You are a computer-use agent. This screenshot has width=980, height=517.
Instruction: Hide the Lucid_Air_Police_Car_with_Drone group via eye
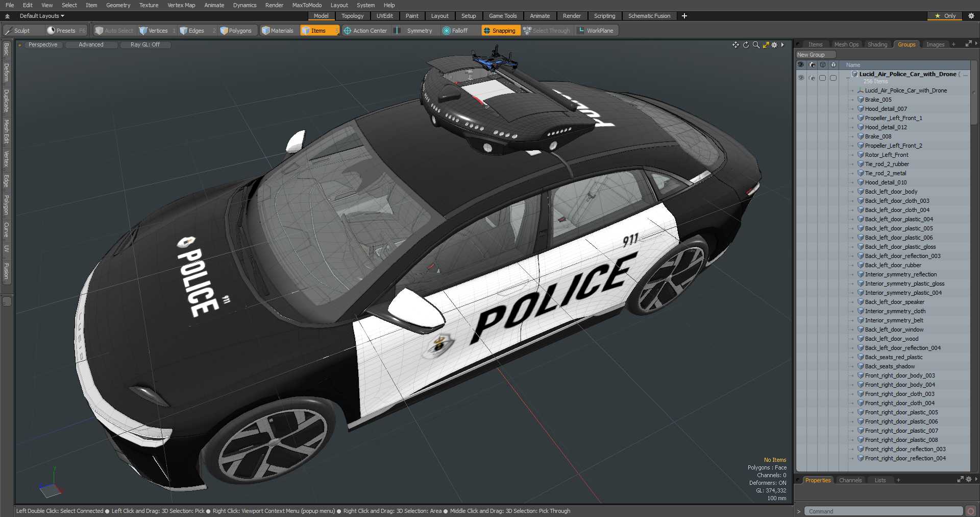tap(801, 78)
